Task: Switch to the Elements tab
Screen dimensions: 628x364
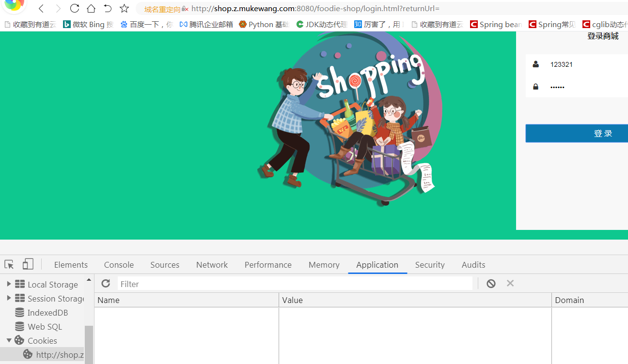Action: click(71, 265)
